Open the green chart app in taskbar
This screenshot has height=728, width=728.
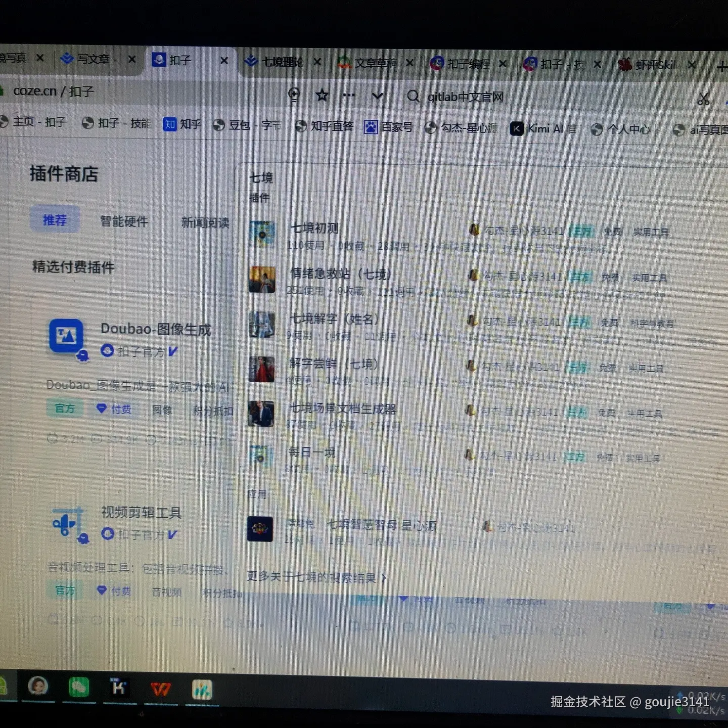(202, 690)
